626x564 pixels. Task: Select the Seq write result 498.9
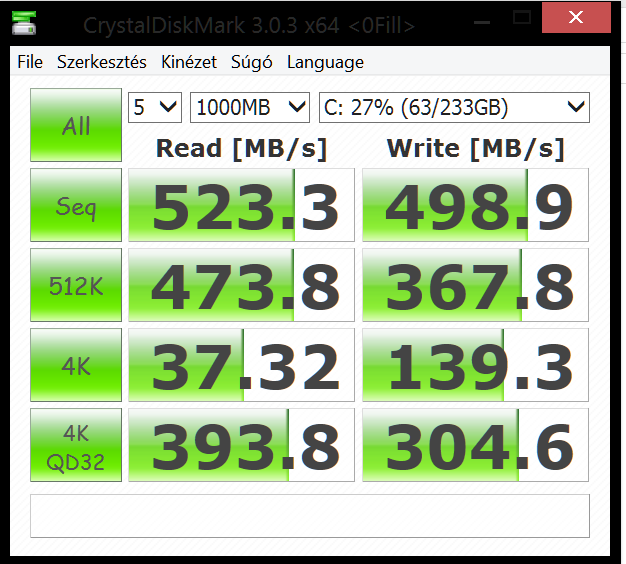475,205
